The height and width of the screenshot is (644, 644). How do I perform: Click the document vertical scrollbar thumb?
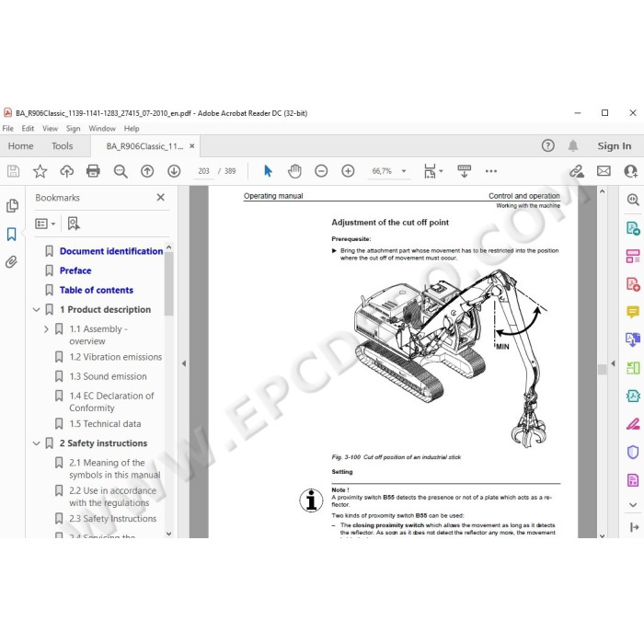tap(602, 369)
